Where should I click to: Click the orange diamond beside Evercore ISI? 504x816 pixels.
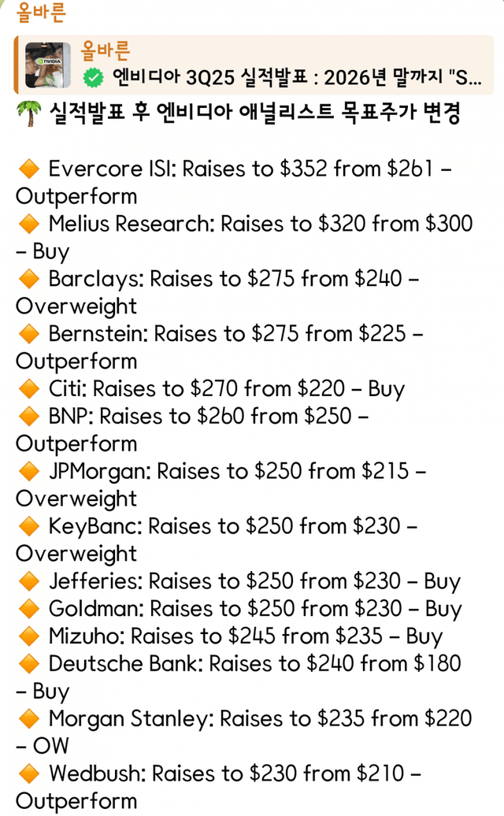[x=28, y=169]
